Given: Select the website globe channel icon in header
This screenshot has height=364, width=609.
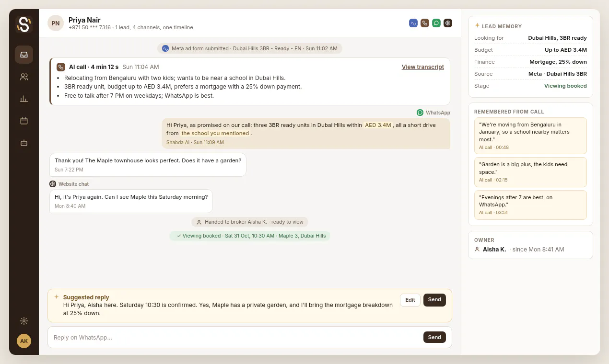Looking at the screenshot, I should pos(448,23).
